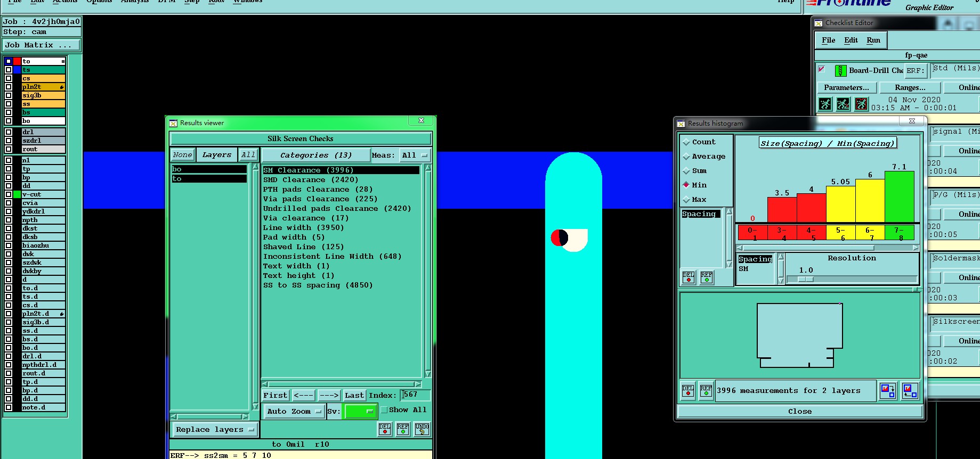Click Results viewer window title icon

pyautogui.click(x=173, y=123)
